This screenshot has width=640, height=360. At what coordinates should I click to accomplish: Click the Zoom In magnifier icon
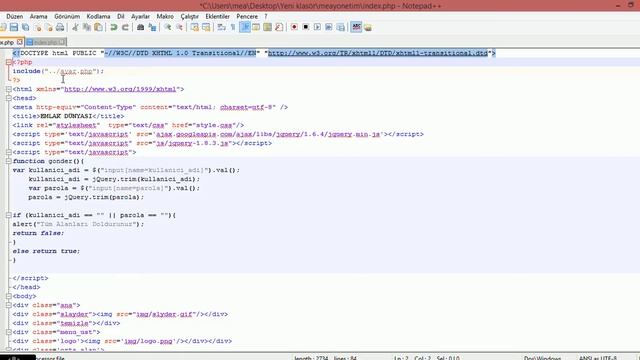168,27
